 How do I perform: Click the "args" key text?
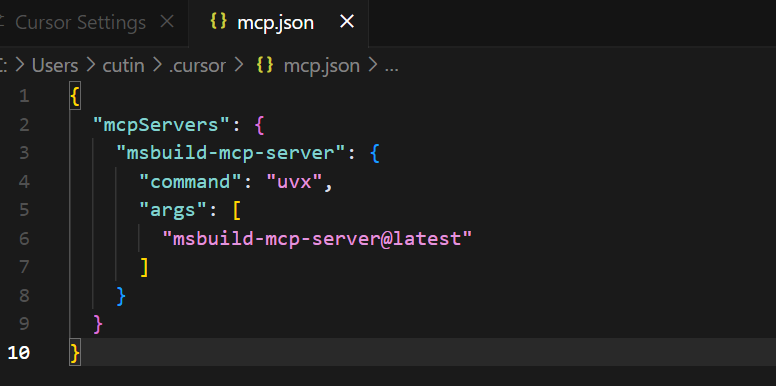coord(174,210)
